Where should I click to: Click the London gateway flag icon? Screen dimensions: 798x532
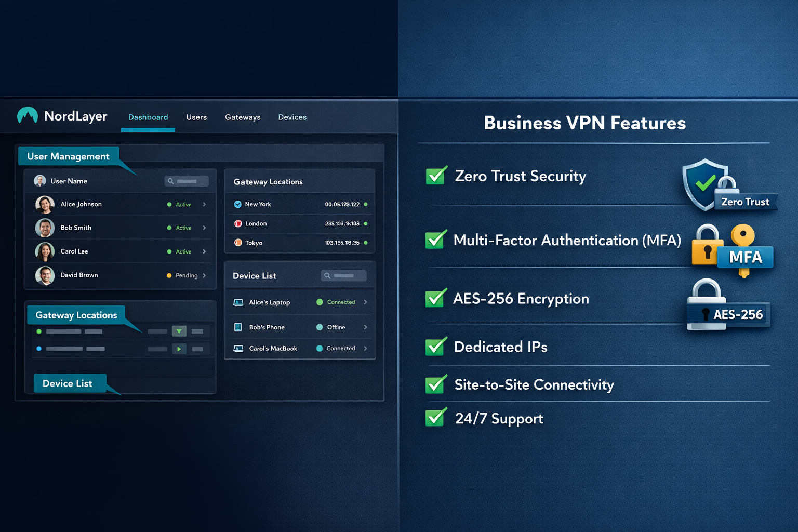coord(238,223)
